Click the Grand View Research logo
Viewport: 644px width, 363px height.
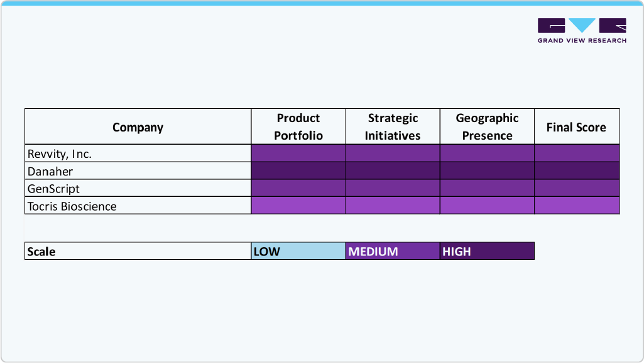(x=582, y=30)
